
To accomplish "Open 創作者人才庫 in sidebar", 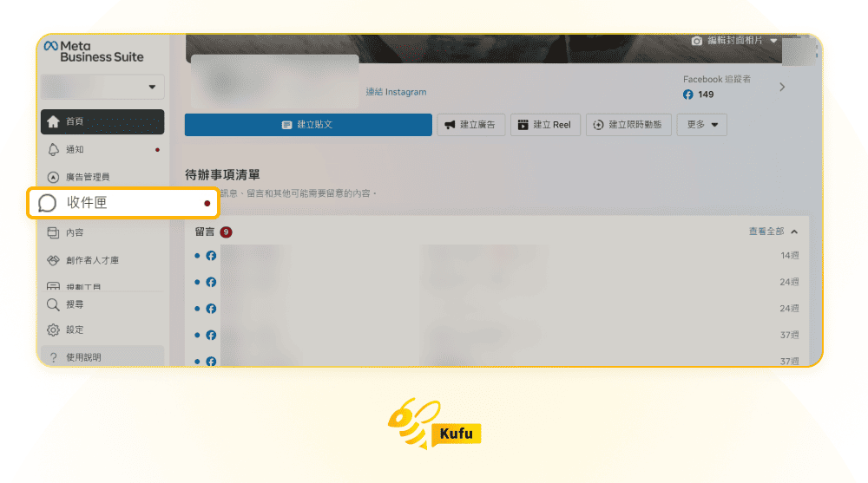I will coord(102,260).
